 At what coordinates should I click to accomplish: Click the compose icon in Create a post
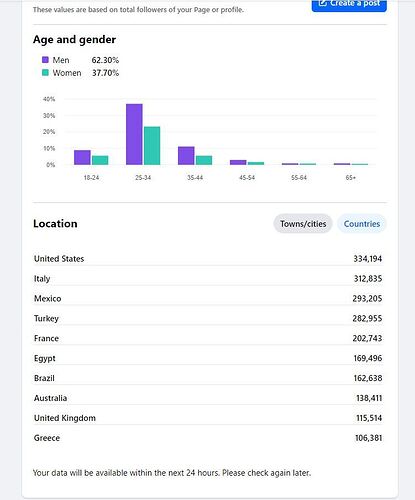tap(322, 3)
